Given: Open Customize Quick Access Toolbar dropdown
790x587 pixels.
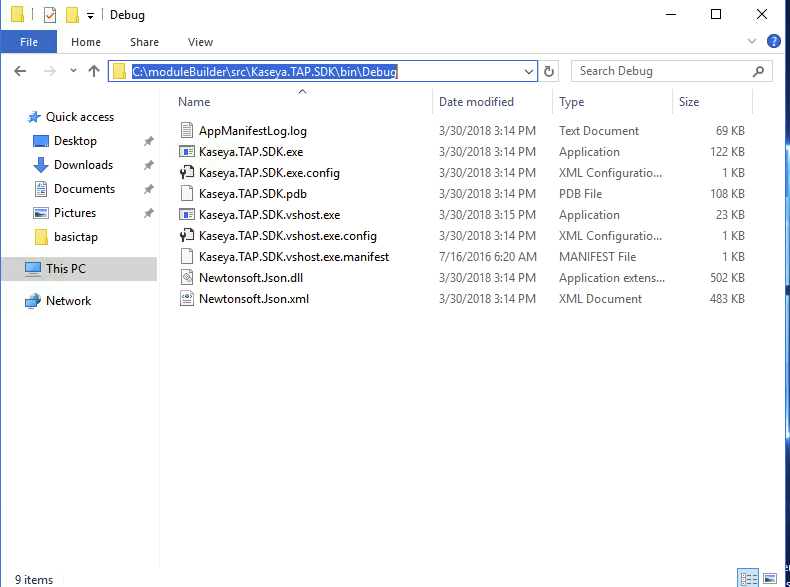Looking at the screenshot, I should [x=90, y=16].
